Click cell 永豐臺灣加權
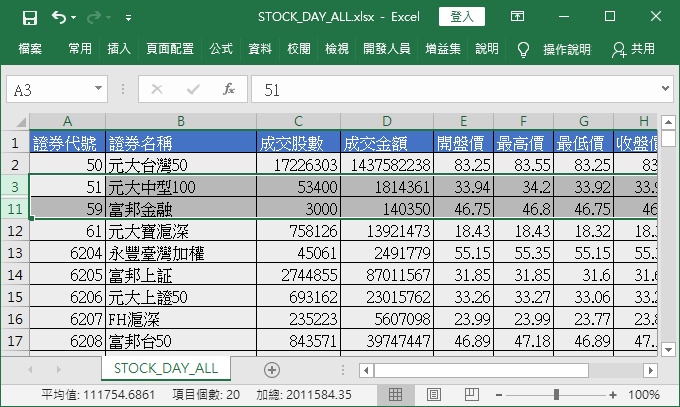 181,253
